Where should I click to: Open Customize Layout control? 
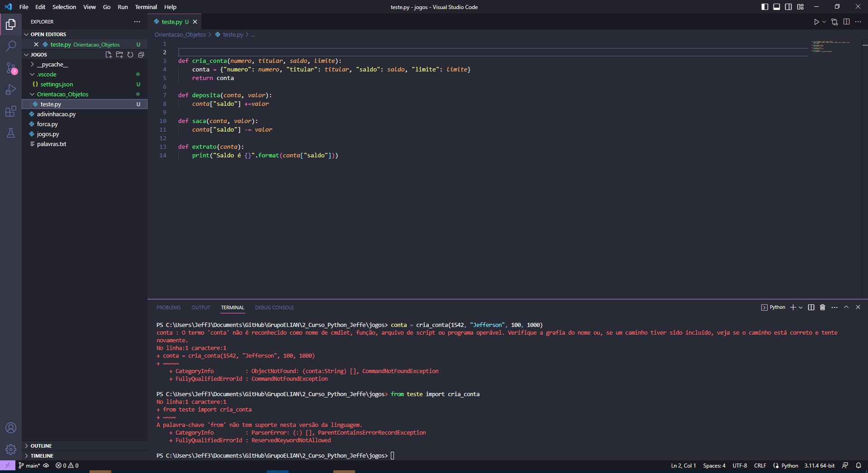[801, 7]
